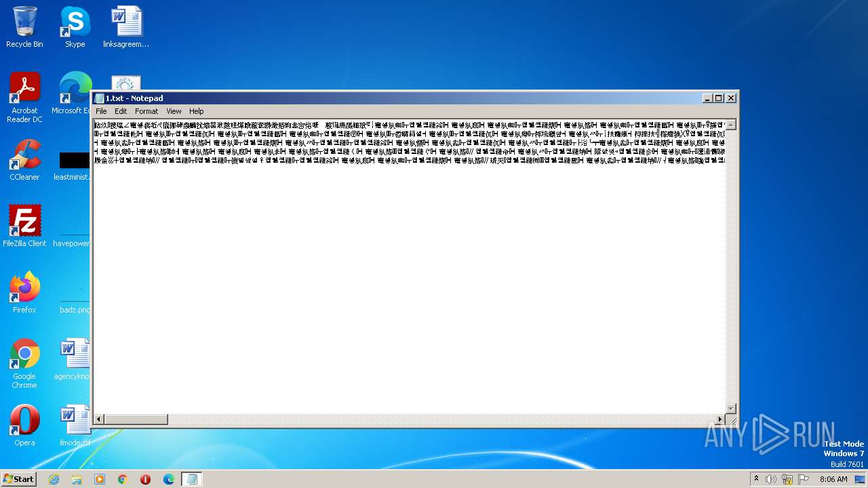868x488 pixels.
Task: Click the Notepad title bar icon
Action: 100,98
